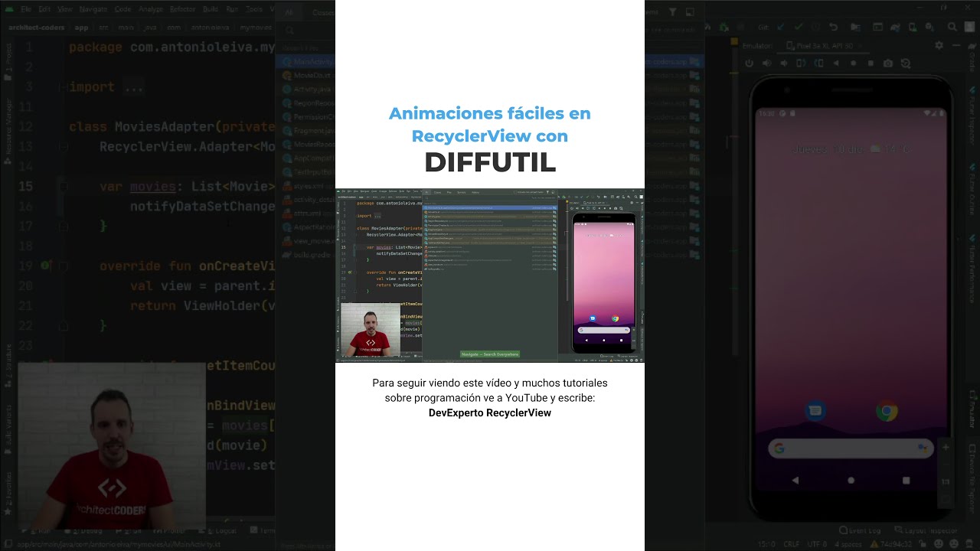The width and height of the screenshot is (980, 551).
Task: Open the Refactor menu
Action: pyautogui.click(x=183, y=9)
